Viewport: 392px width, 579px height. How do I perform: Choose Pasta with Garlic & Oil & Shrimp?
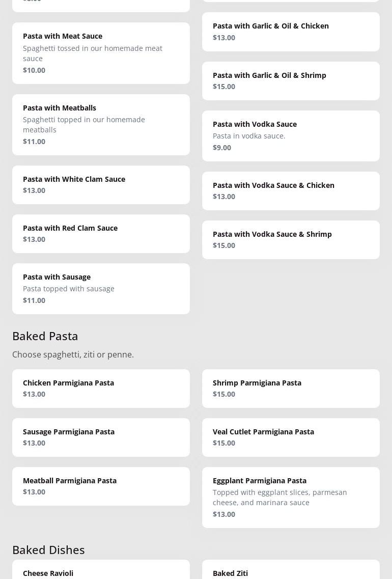291,80
